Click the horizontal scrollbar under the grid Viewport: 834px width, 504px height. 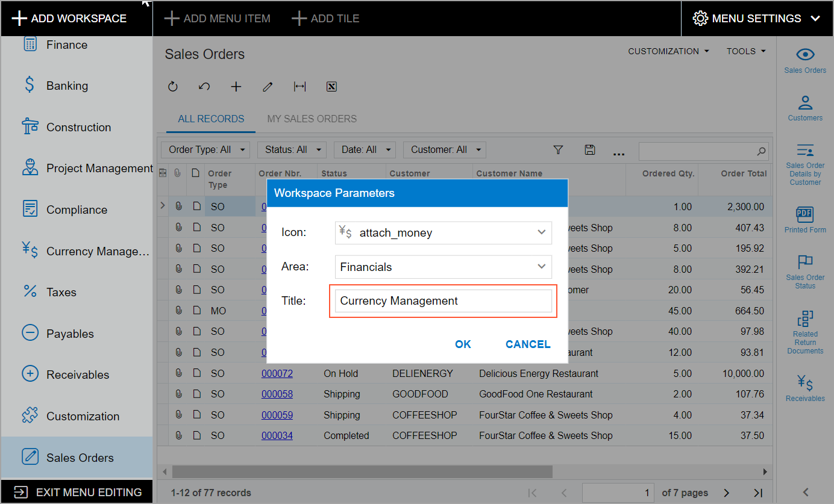click(362, 471)
